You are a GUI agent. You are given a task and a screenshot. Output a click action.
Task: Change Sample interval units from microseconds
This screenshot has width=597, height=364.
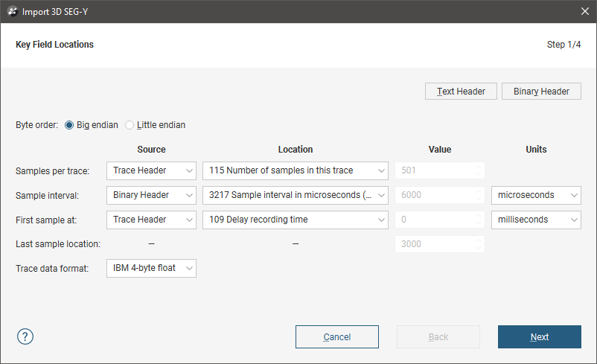(x=536, y=195)
